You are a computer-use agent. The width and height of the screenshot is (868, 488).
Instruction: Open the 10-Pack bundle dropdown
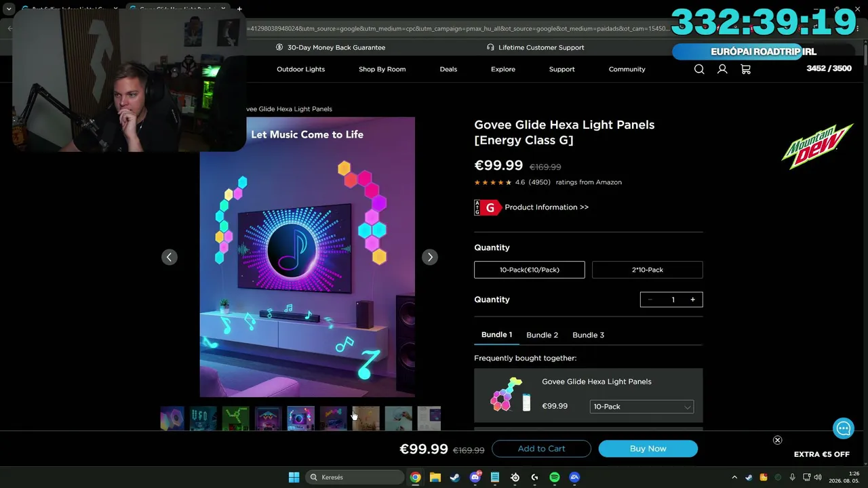tap(642, 407)
